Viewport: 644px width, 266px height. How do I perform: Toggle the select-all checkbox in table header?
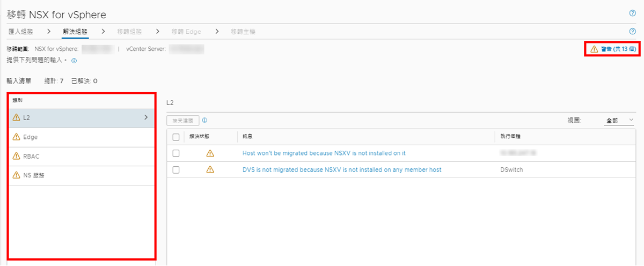point(176,137)
